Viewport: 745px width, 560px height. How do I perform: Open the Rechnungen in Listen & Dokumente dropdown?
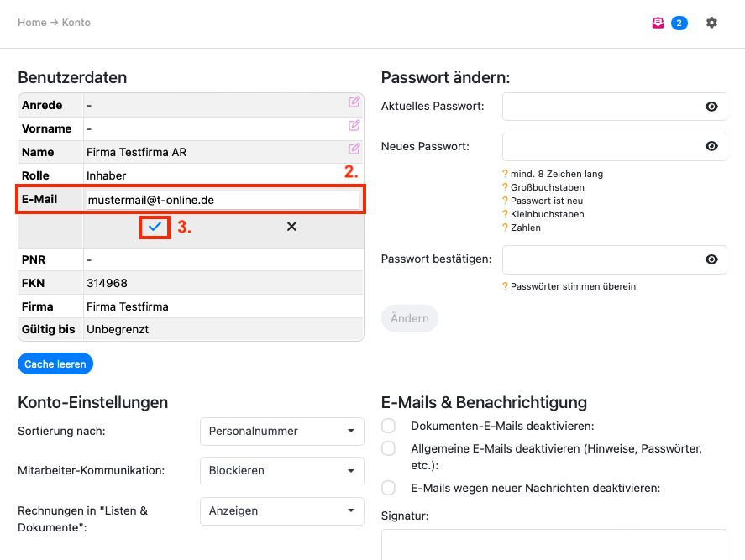point(281,510)
